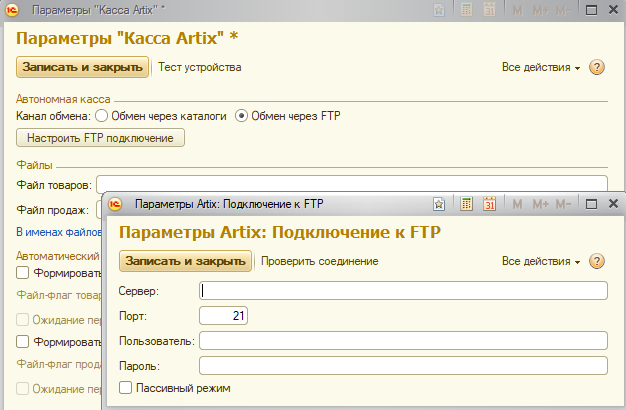
Task: Open calendar in Касса Artix title bar
Action: pos(489,10)
